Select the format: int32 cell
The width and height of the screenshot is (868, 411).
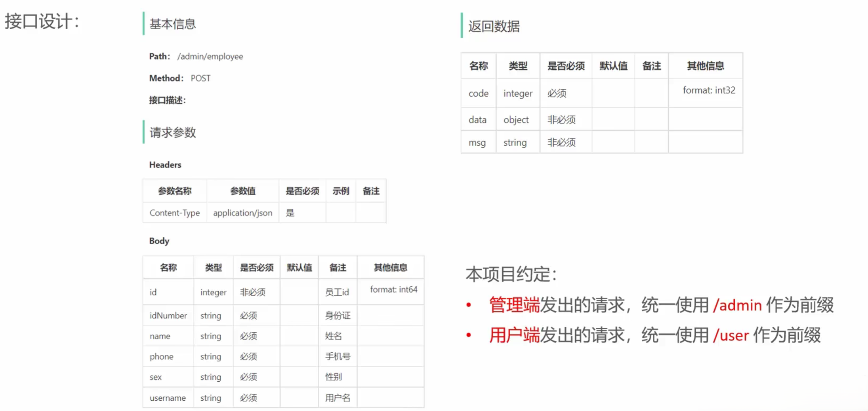tap(709, 90)
